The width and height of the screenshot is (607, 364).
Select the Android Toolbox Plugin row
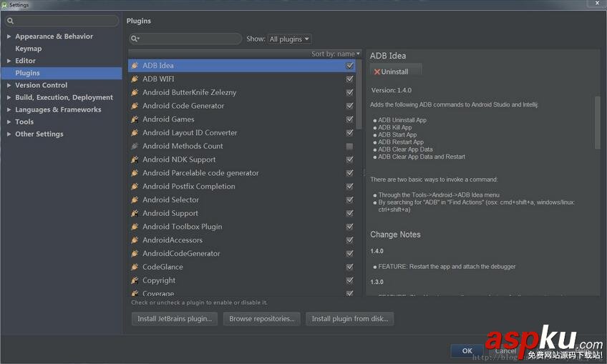(x=242, y=227)
